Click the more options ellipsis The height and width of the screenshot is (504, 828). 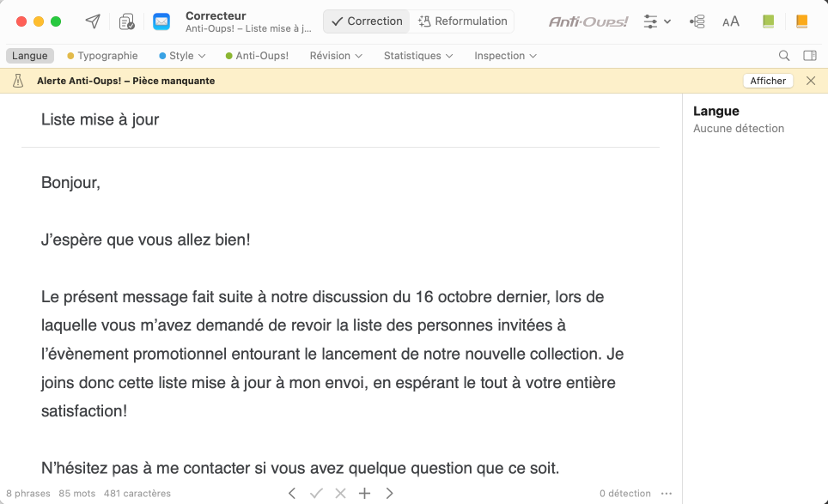click(x=667, y=494)
